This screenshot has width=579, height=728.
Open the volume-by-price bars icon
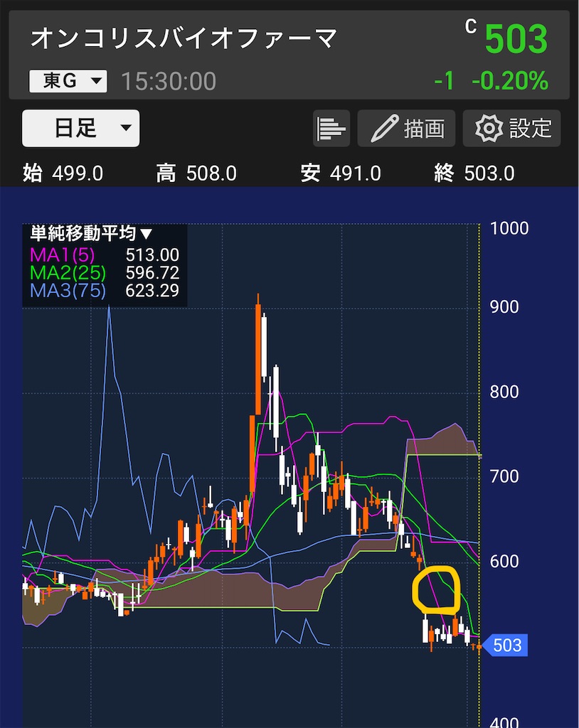pyautogui.click(x=331, y=129)
